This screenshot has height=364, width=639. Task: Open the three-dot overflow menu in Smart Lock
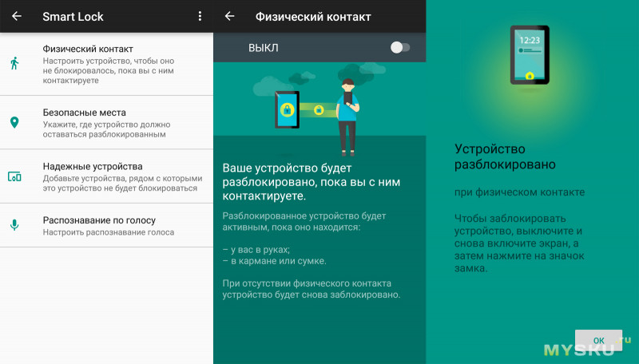tap(200, 16)
